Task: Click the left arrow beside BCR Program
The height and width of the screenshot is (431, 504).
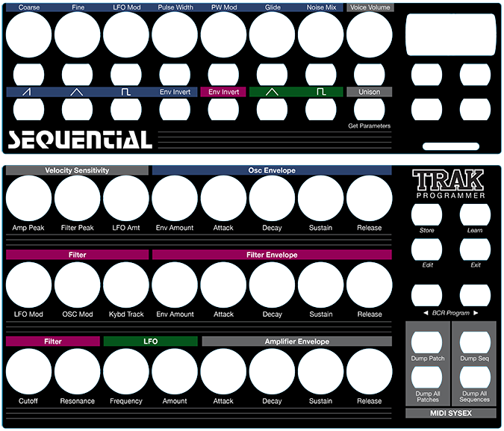Action: [426, 313]
